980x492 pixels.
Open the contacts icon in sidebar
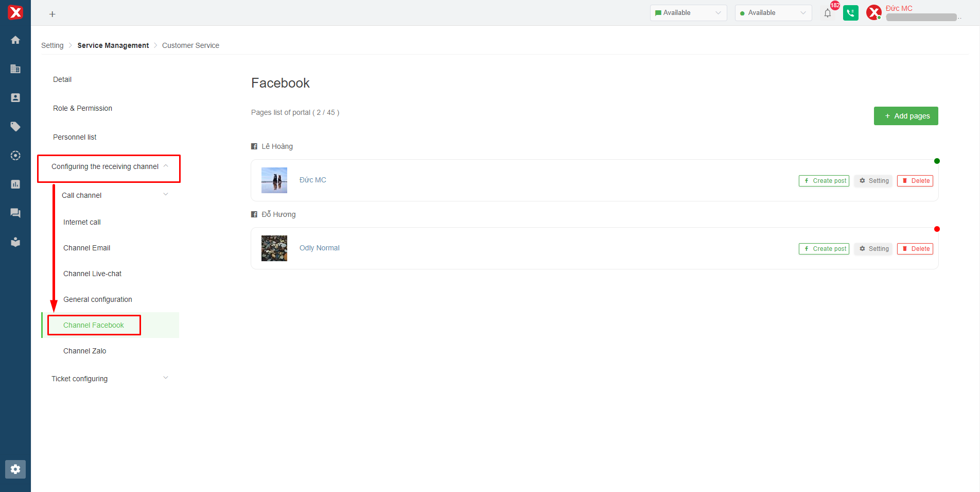pos(15,98)
